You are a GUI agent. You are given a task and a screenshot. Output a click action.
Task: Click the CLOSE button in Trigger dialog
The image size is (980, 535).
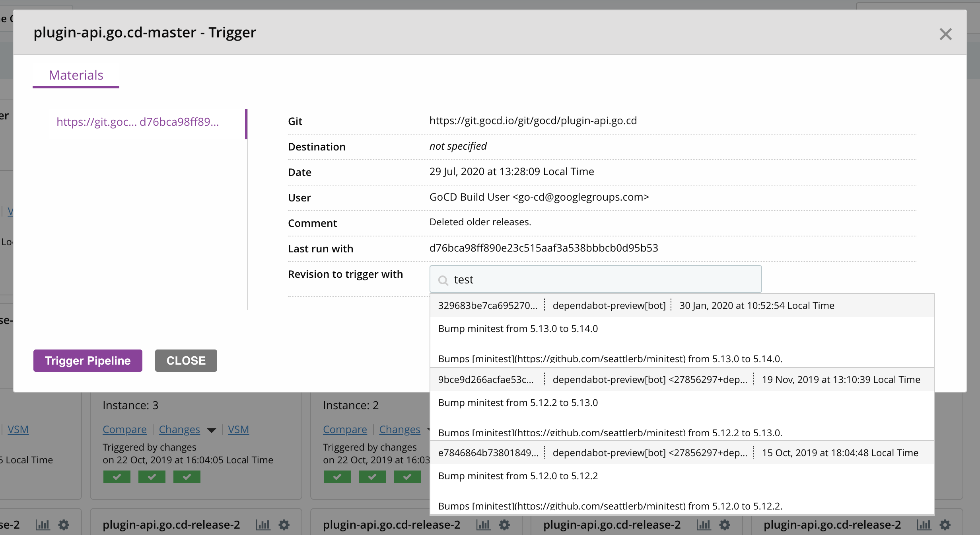coord(186,360)
